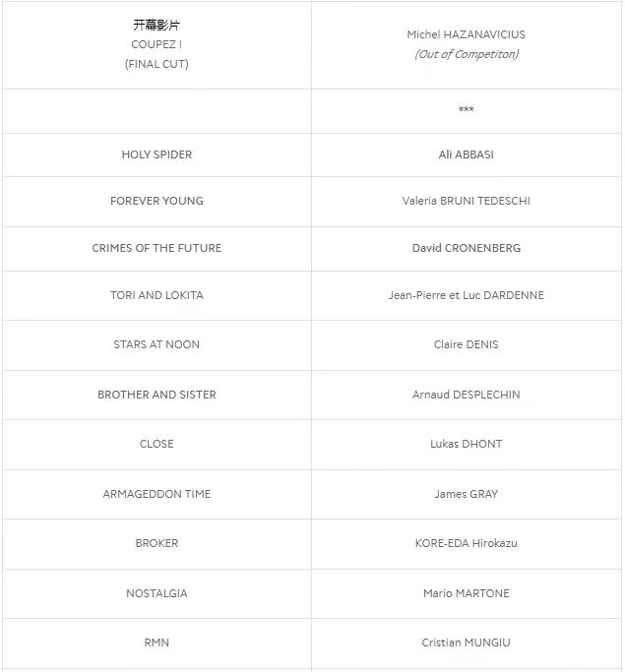The image size is (625, 672).
Task: Select Cristian MUNGIU director name
Action: [466, 642]
